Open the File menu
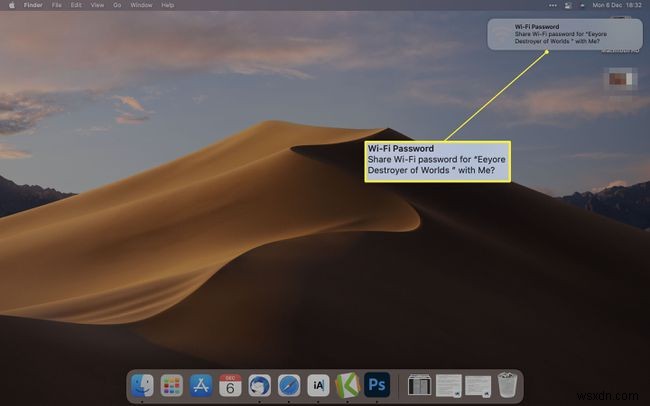 (56, 5)
